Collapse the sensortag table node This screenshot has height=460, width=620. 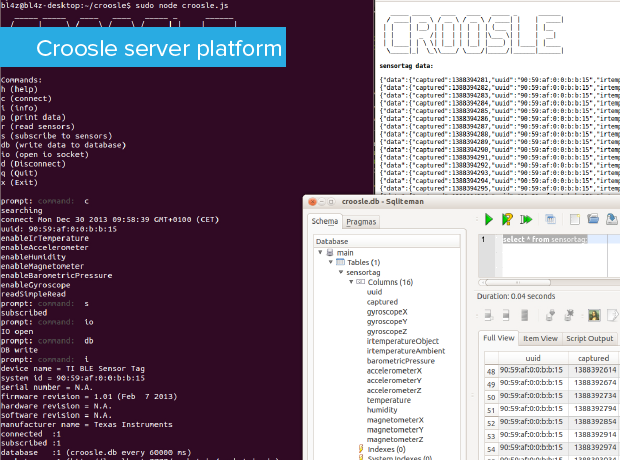340,272
